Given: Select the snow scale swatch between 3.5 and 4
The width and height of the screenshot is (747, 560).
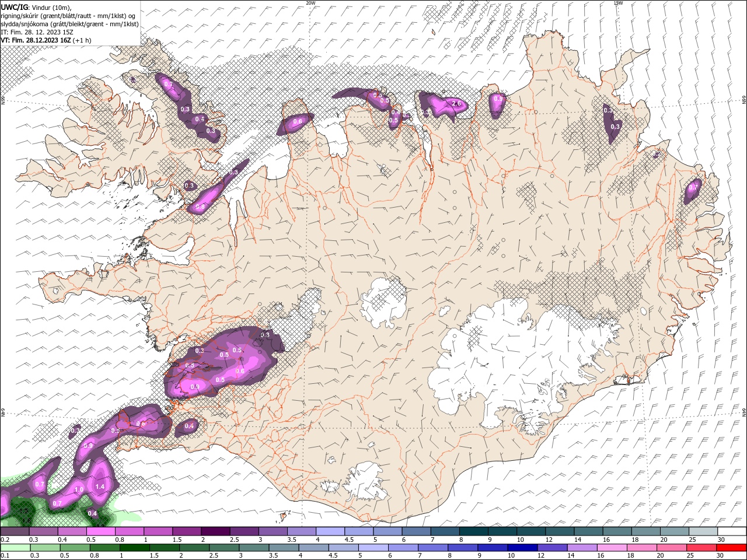Looking at the screenshot, I should pyautogui.click(x=301, y=531).
